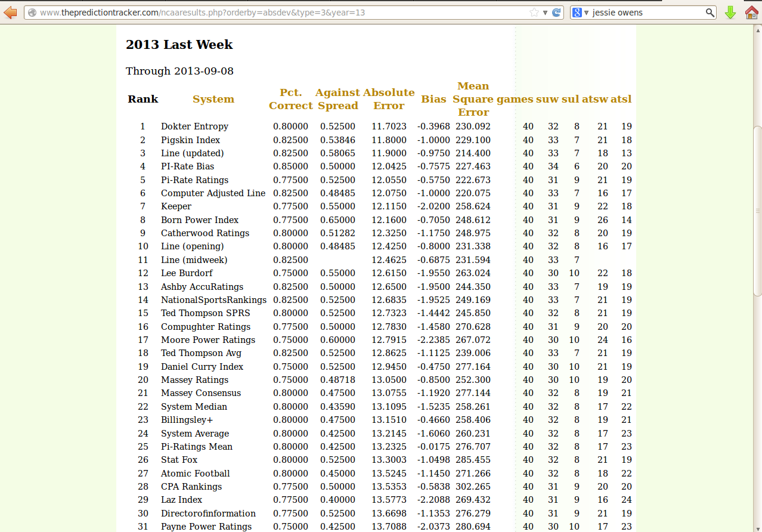Click the PI-Rate Bias system name

click(187, 166)
